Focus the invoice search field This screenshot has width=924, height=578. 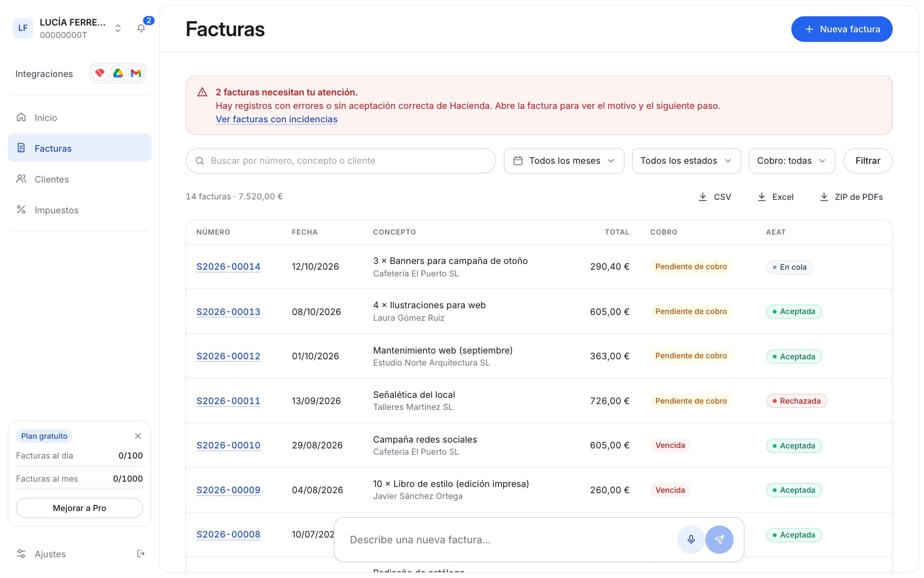tap(341, 160)
